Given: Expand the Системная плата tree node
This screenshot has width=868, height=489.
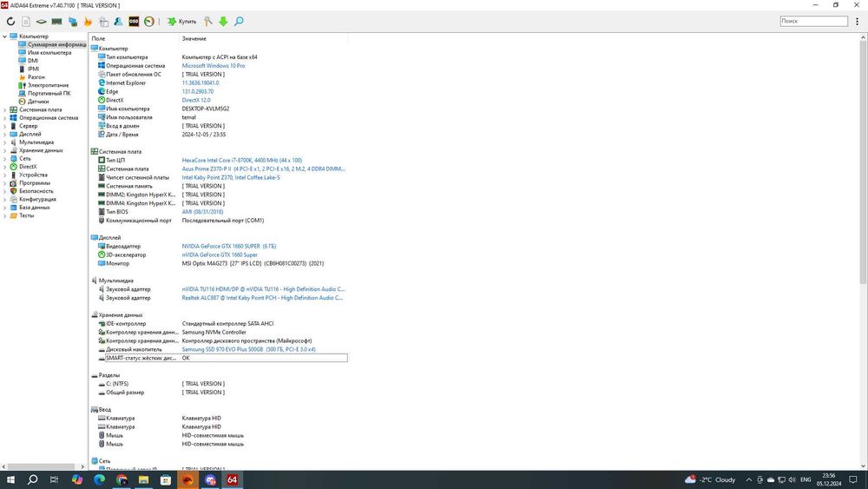Looking at the screenshot, I should point(4,109).
